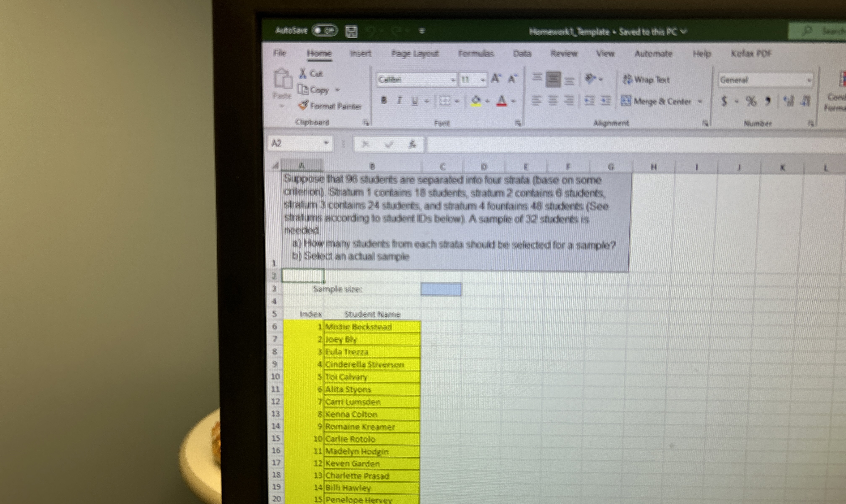Toggle center horizontal alignment
This screenshot has width=846, height=504.
[553, 101]
